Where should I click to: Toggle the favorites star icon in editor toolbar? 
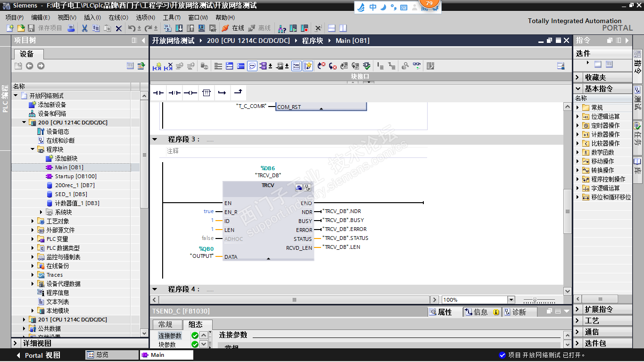(308, 66)
